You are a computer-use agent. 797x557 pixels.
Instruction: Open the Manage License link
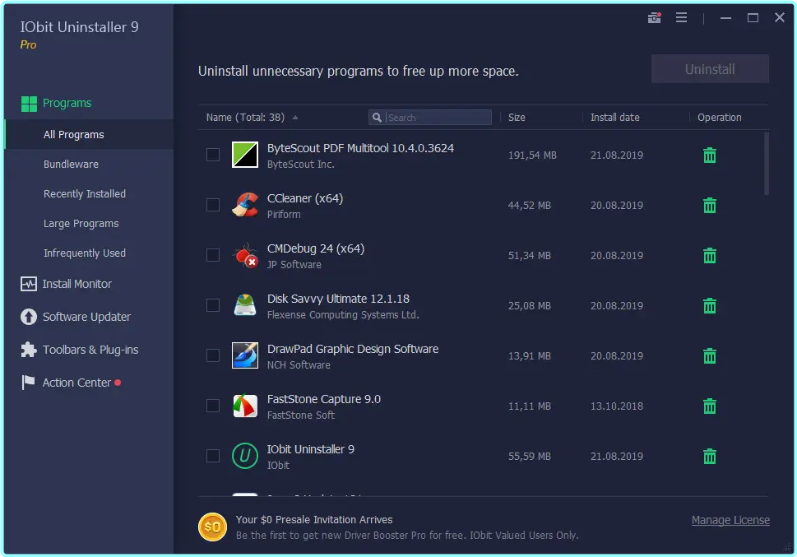(730, 520)
